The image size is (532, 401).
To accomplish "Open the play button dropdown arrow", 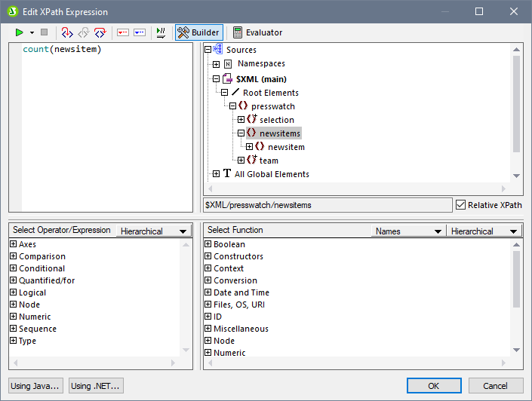I will 32,33.
